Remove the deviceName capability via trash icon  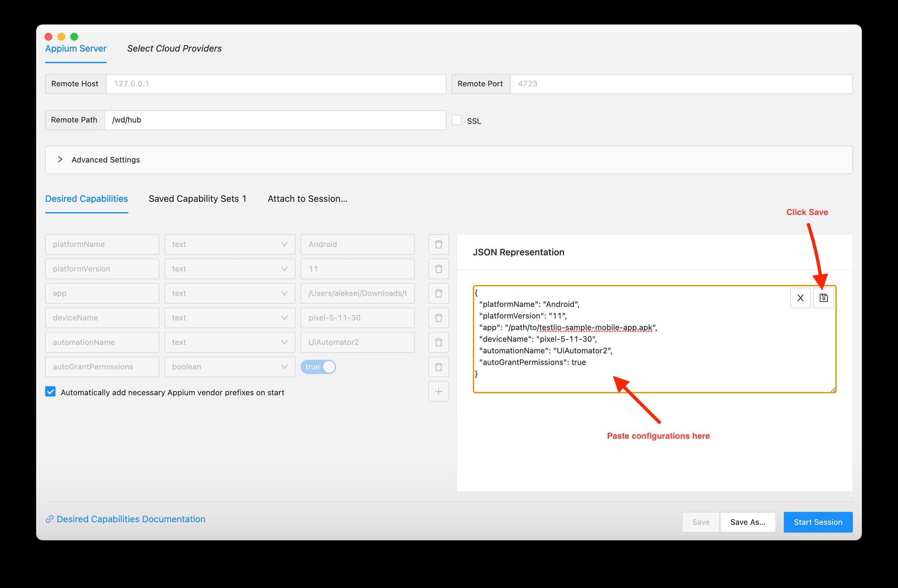pyautogui.click(x=438, y=318)
